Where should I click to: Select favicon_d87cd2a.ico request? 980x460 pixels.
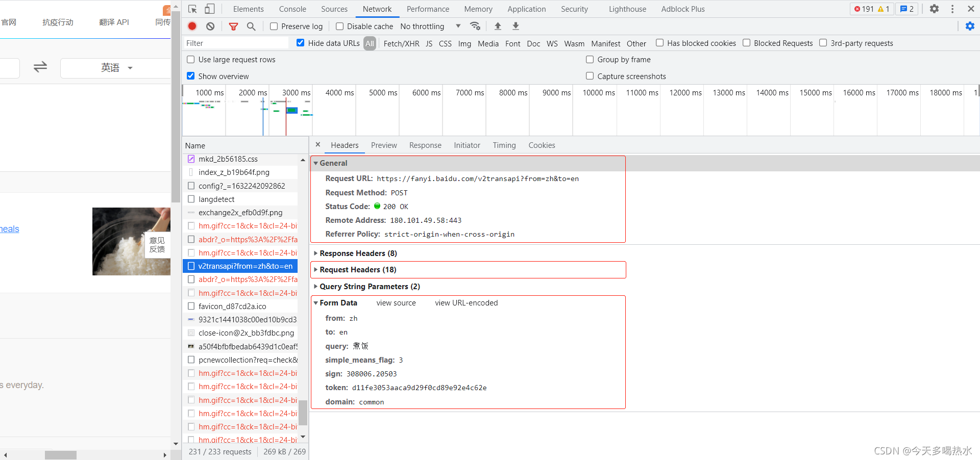240,306
